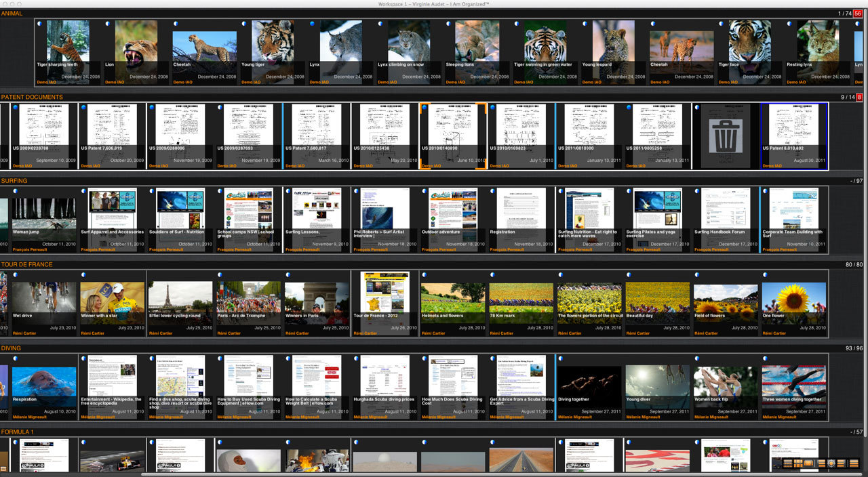Toggle status circle on the Lion item
This screenshot has height=477, width=868.
point(108,24)
